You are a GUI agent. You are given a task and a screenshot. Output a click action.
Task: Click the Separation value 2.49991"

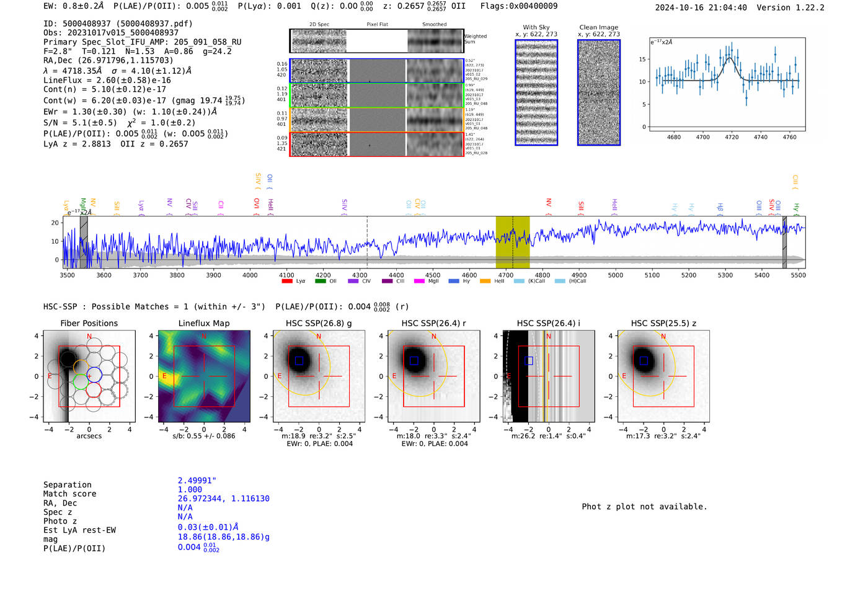pos(197,481)
